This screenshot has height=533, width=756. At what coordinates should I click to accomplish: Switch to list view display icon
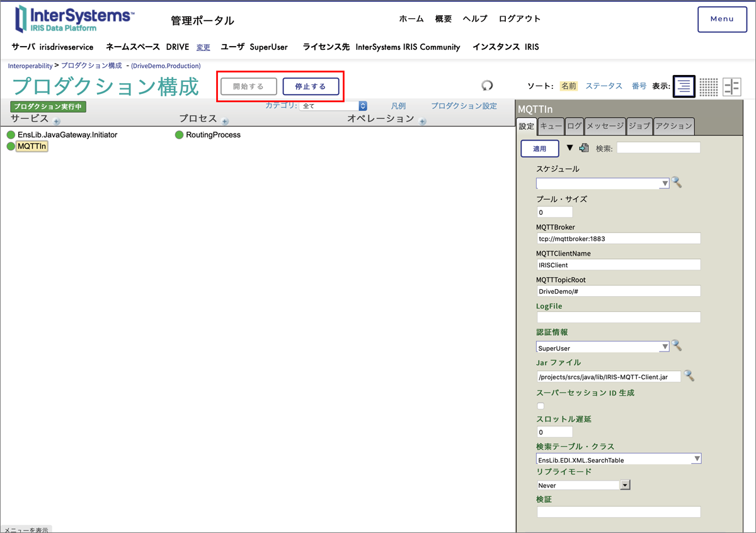[684, 86]
